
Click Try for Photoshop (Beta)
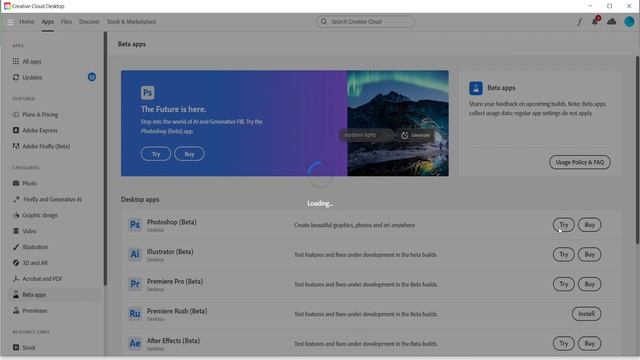(x=564, y=225)
